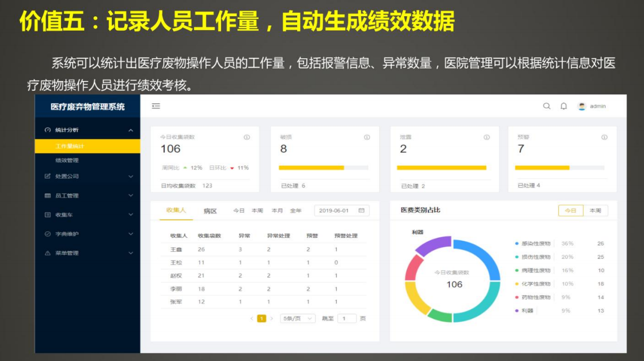Click the 员工管理 table icon
644x361 pixels.
coord(48,196)
